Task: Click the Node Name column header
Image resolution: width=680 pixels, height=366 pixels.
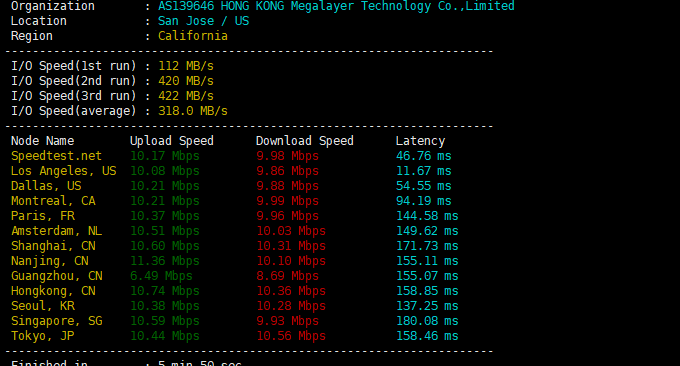Action: point(42,141)
